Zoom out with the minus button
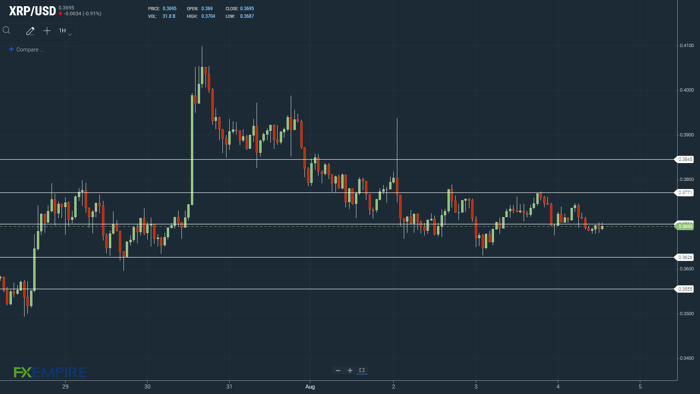 pyautogui.click(x=338, y=370)
